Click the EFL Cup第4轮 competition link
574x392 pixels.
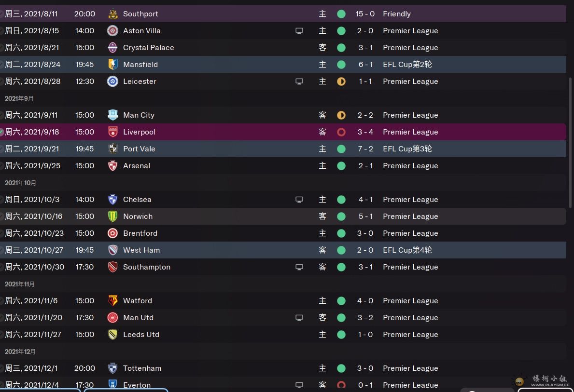pyautogui.click(x=407, y=250)
